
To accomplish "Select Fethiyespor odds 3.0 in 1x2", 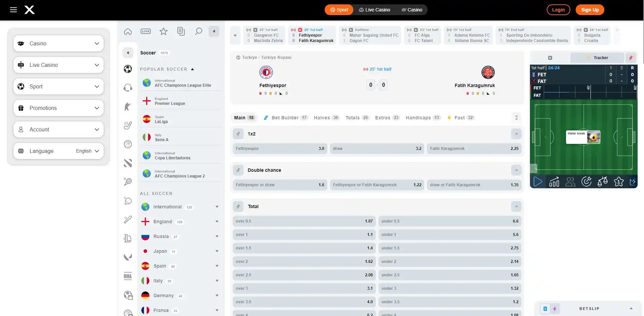I will 280,149.
